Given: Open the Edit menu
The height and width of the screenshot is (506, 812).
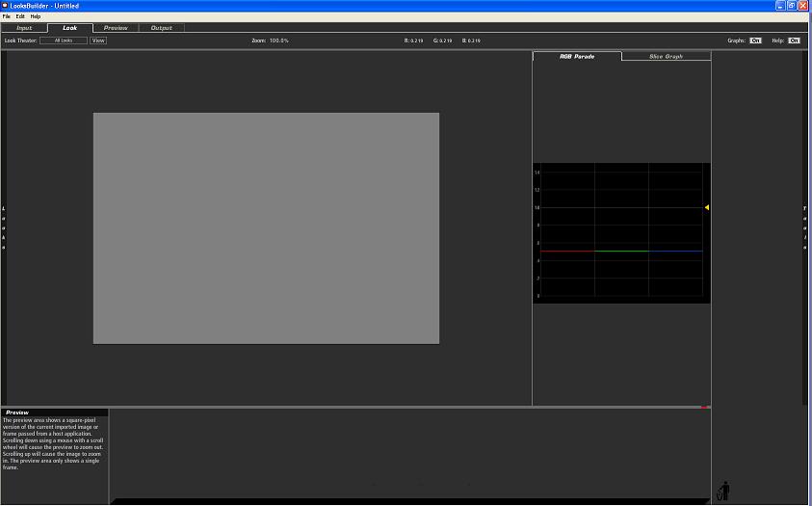Looking at the screenshot, I should (x=20, y=16).
